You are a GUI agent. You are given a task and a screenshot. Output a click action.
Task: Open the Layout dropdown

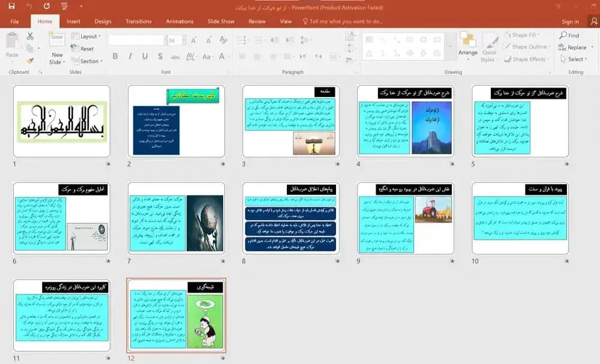click(86, 37)
